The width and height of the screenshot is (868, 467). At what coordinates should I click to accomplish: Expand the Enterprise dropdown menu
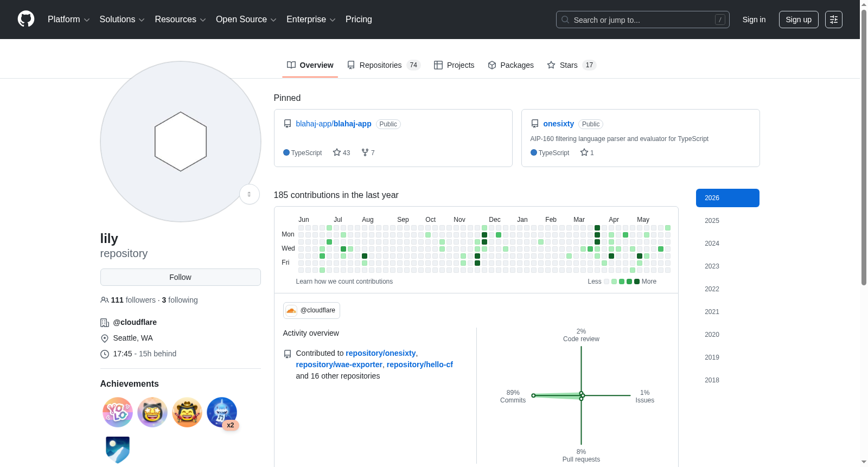click(x=311, y=20)
